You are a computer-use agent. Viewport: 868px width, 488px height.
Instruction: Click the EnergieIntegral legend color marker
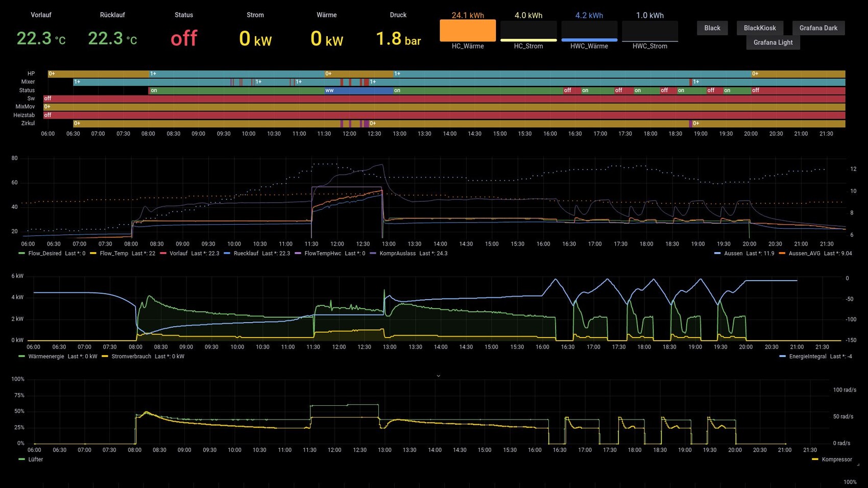[782, 356]
